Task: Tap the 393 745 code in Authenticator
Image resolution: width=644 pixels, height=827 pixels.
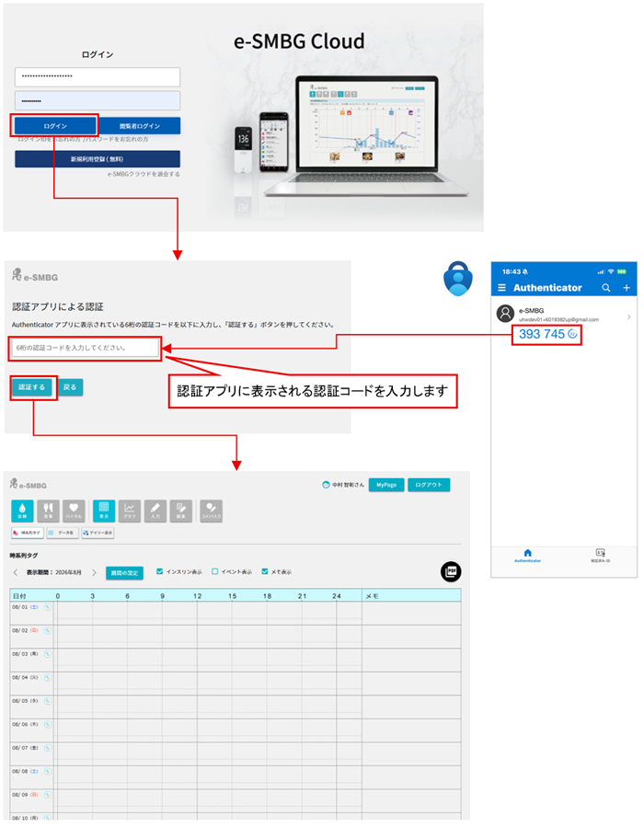Action: point(542,334)
